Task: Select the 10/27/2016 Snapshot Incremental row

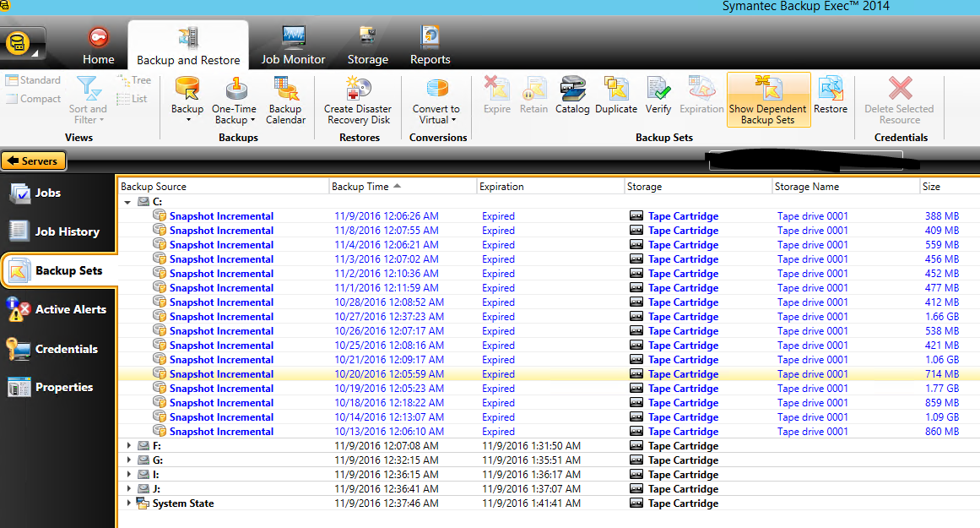Action: [x=221, y=317]
